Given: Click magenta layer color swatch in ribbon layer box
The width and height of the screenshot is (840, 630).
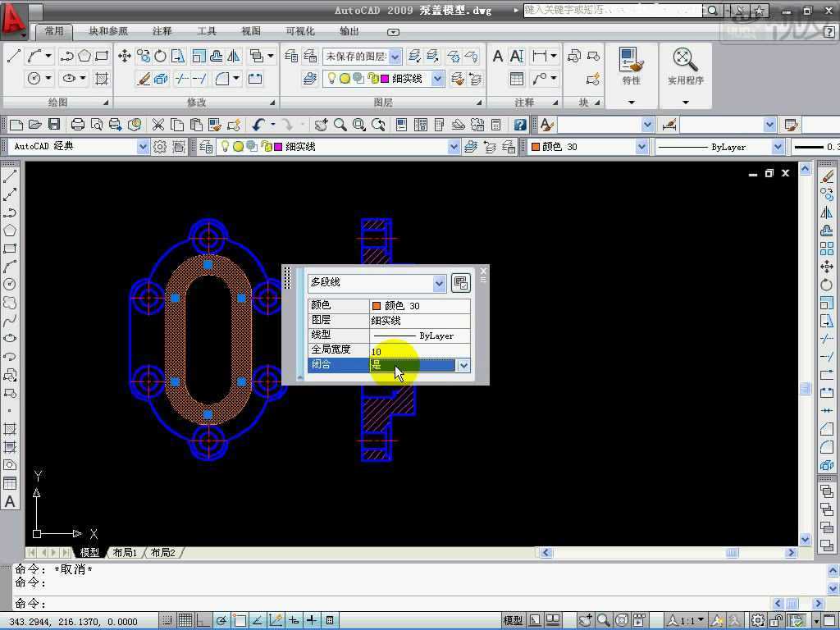Looking at the screenshot, I should click(385, 79).
